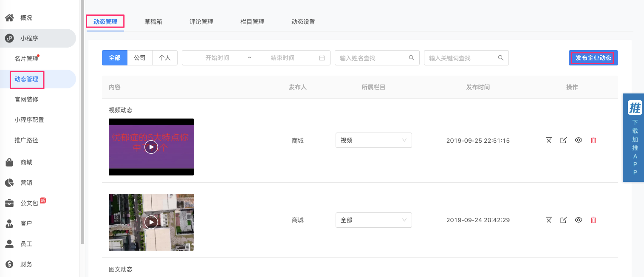Image resolution: width=644 pixels, height=277 pixels.
Task: Click the 视频动态 label text
Action: click(x=121, y=110)
